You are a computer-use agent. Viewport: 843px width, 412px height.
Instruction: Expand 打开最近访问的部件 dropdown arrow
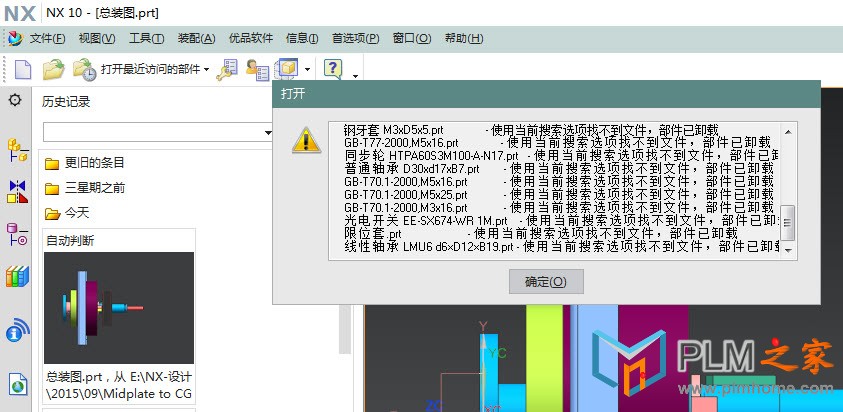click(x=206, y=69)
